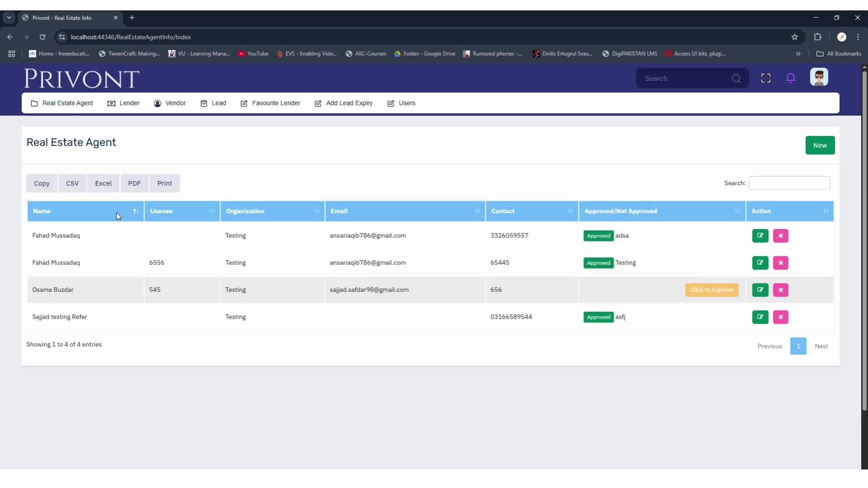
Task: Bookmark this page with the star icon
Action: coord(794,37)
